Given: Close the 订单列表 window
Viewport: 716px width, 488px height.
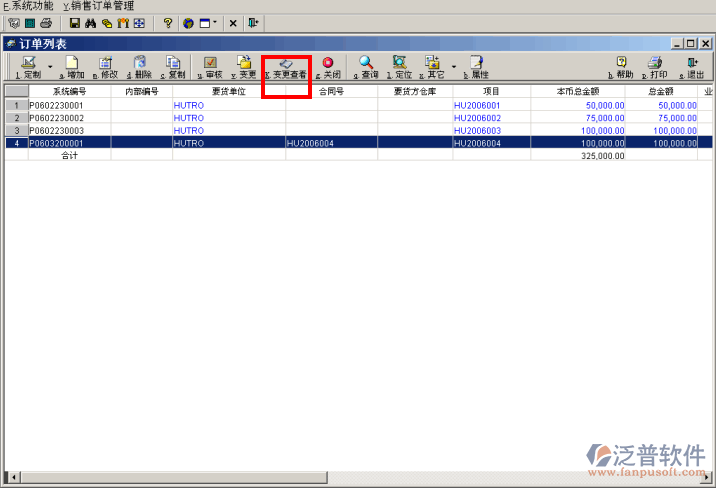Looking at the screenshot, I should pos(705,44).
